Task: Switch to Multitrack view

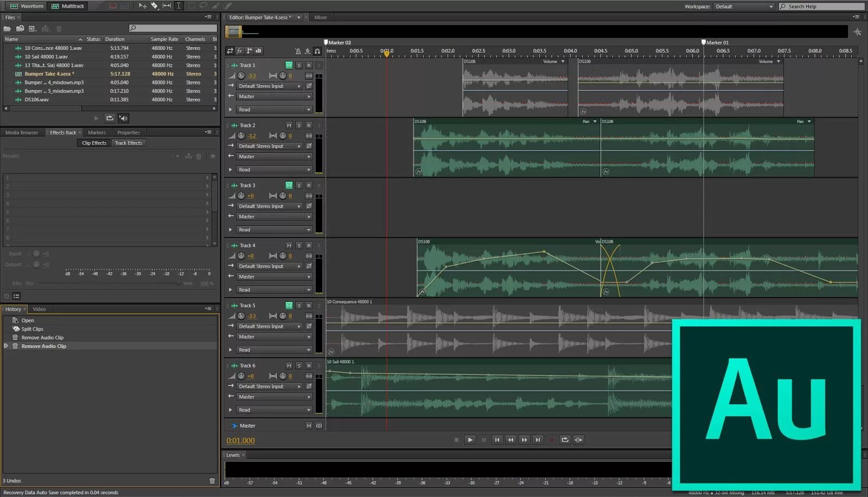Action: coord(68,6)
